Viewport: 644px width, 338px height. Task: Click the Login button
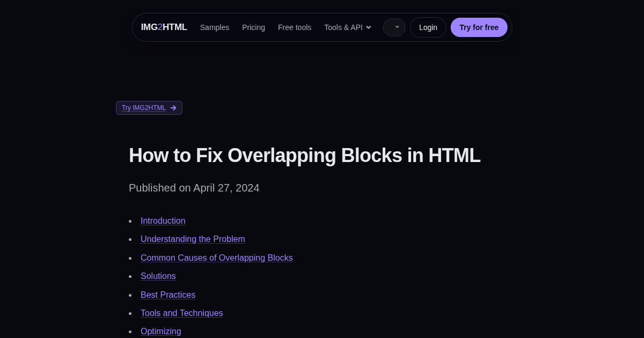tap(428, 27)
